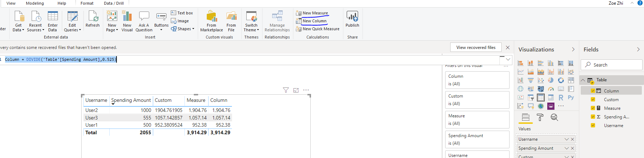The width and height of the screenshot is (644, 158).
Task: Click Publish in the ribbon
Action: coord(352,19)
